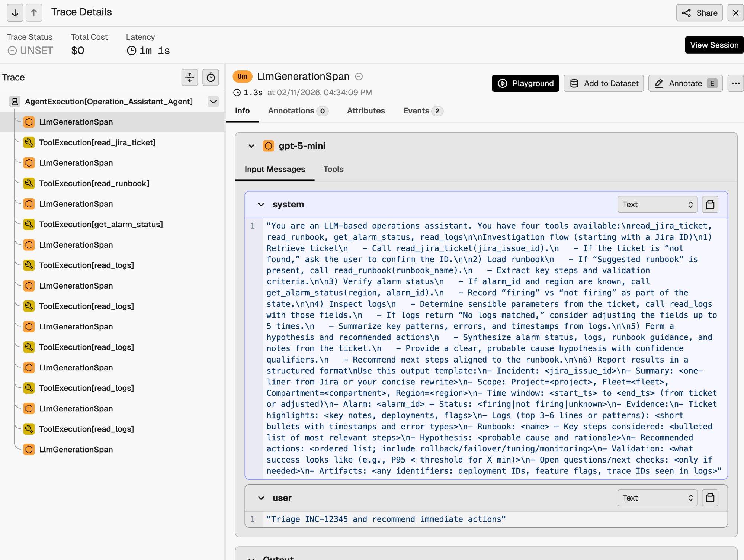
Task: Click Add to Dataset button
Action: pyautogui.click(x=603, y=83)
